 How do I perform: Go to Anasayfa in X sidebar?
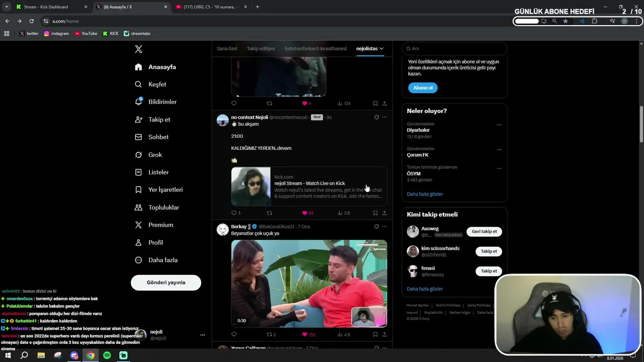155,67
